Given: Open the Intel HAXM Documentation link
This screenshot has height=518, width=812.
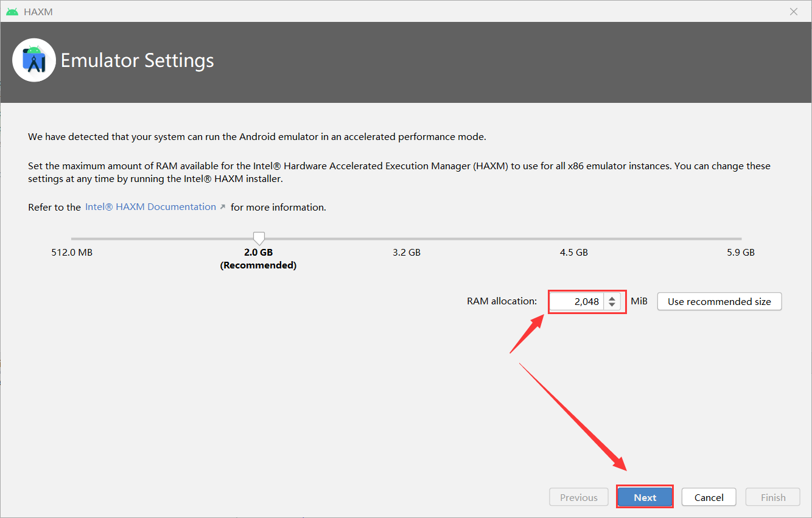Looking at the screenshot, I should [150, 207].
